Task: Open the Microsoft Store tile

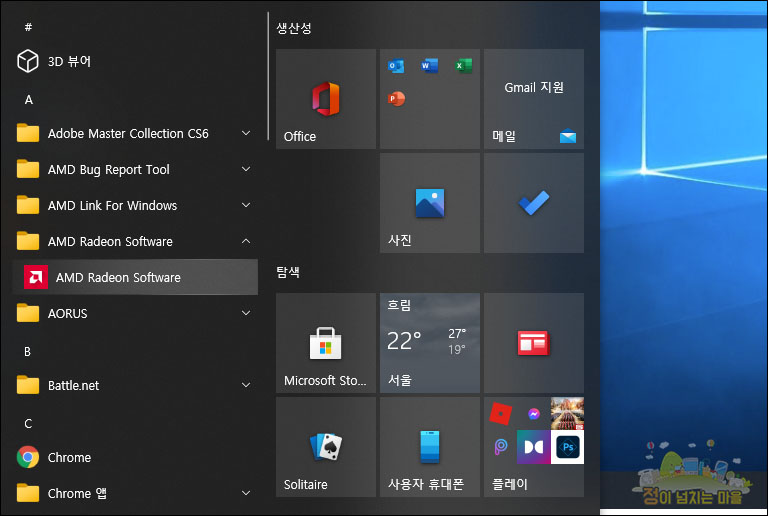Action: point(326,343)
